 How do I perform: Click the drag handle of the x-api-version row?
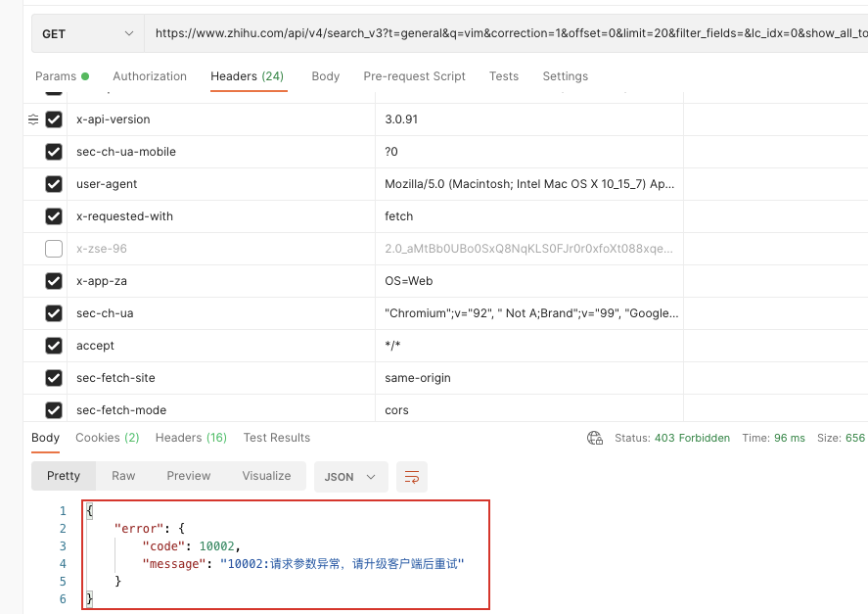pos(33,119)
